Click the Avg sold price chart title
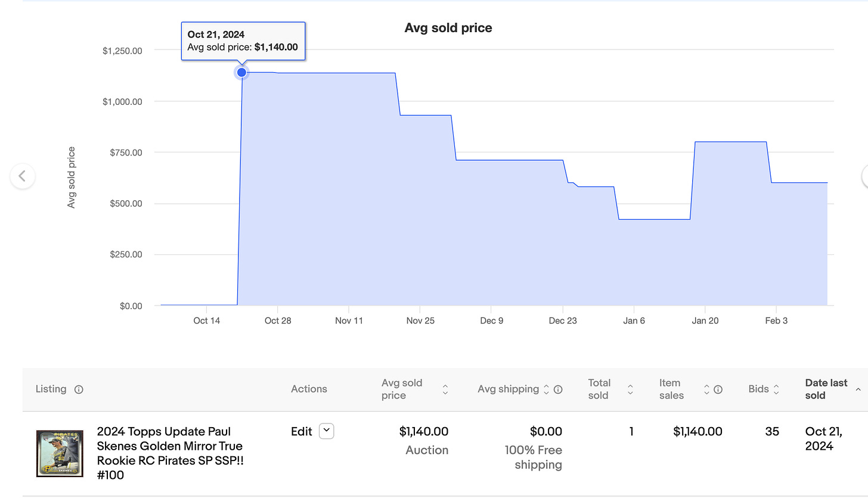Image resolution: width=868 pixels, height=498 pixels. [448, 28]
